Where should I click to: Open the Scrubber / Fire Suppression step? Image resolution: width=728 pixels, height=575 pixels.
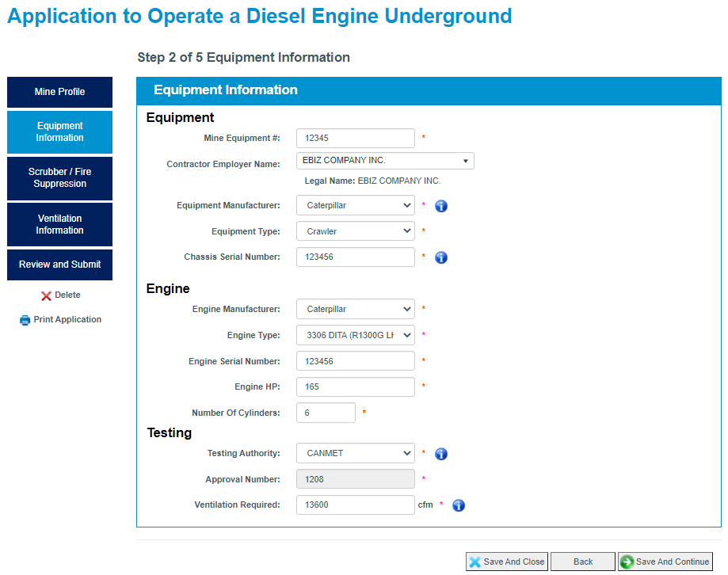pyautogui.click(x=59, y=178)
